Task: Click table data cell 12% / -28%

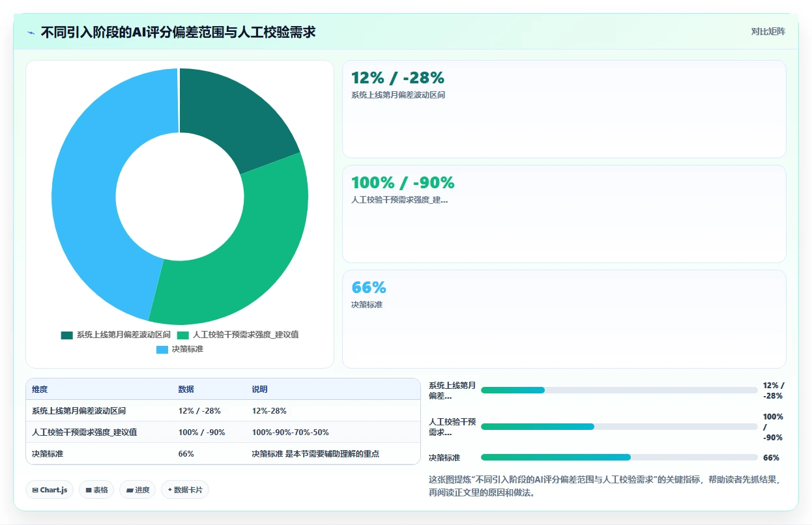Action: 199,411
